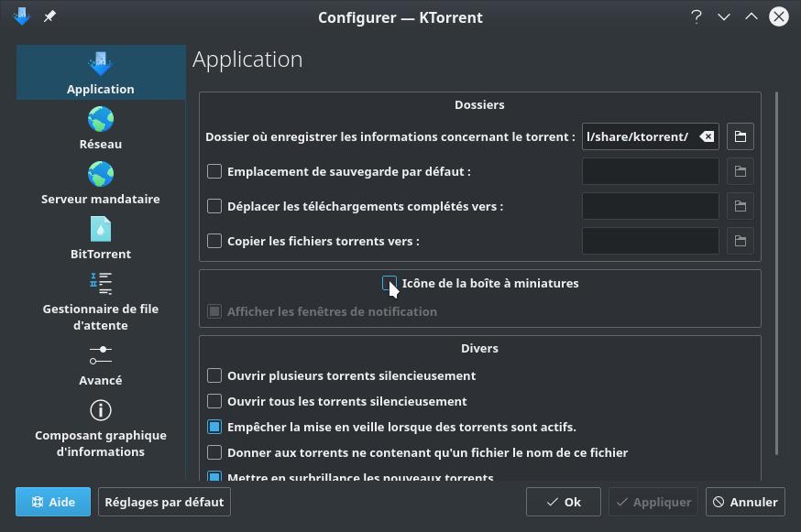The width and height of the screenshot is (801, 532).
Task: Open Composant graphique d'informations page
Action: tap(101, 428)
